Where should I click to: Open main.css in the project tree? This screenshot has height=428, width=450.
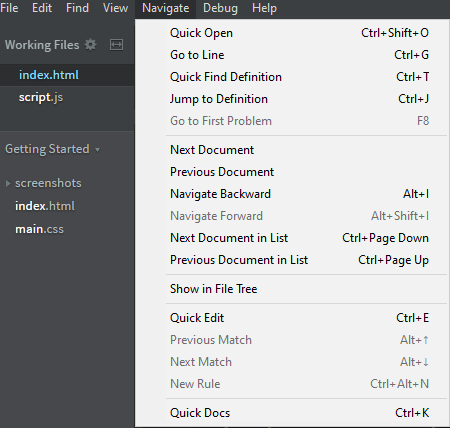[x=39, y=229]
